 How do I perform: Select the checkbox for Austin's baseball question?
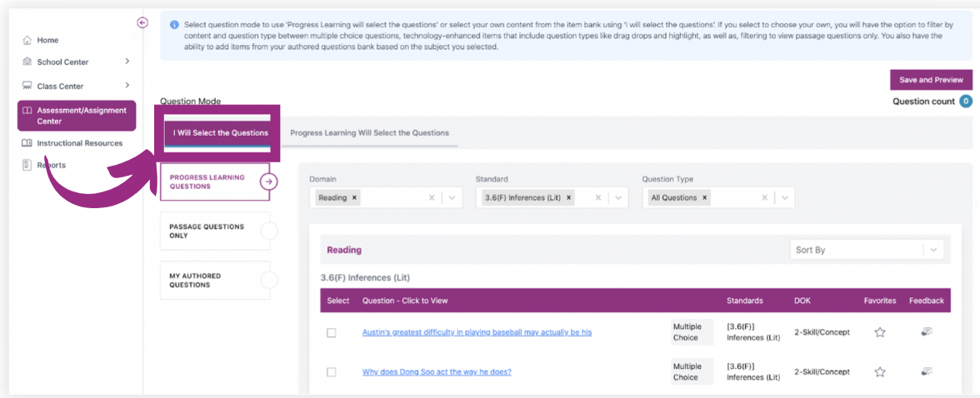[x=332, y=333]
